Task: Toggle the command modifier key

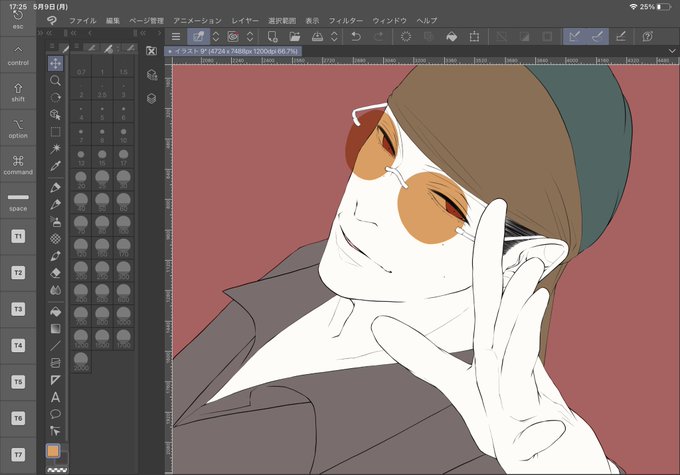Action: tap(18, 164)
